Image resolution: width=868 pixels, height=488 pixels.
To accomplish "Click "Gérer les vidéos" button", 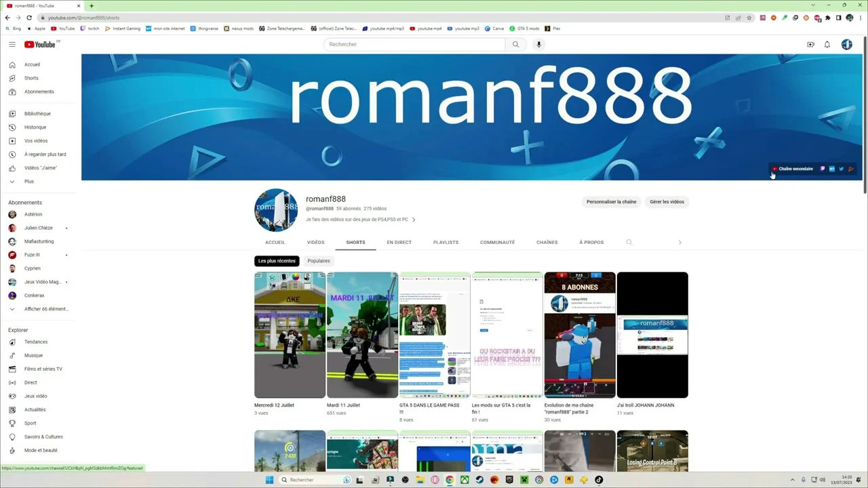I will pyautogui.click(x=667, y=202).
